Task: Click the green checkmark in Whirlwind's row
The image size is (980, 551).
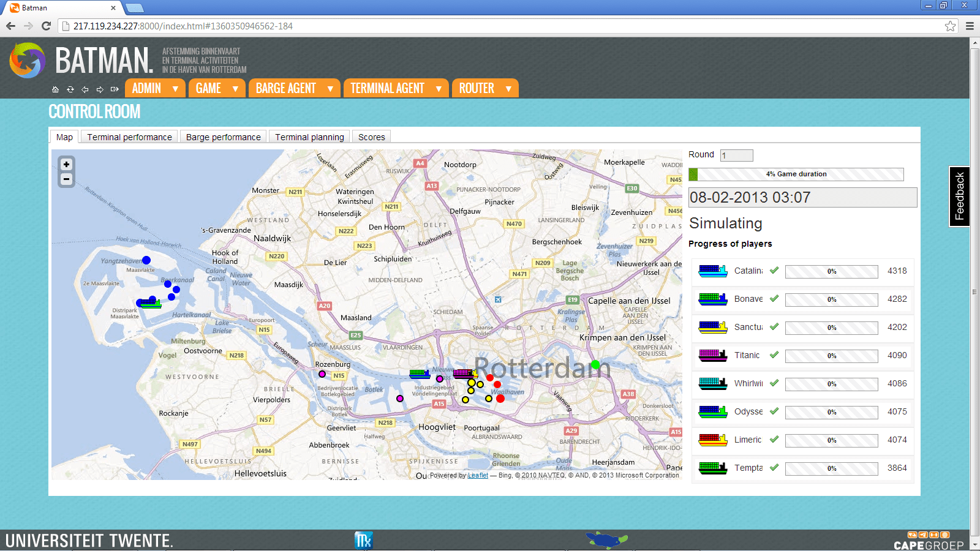Action: 774,383
